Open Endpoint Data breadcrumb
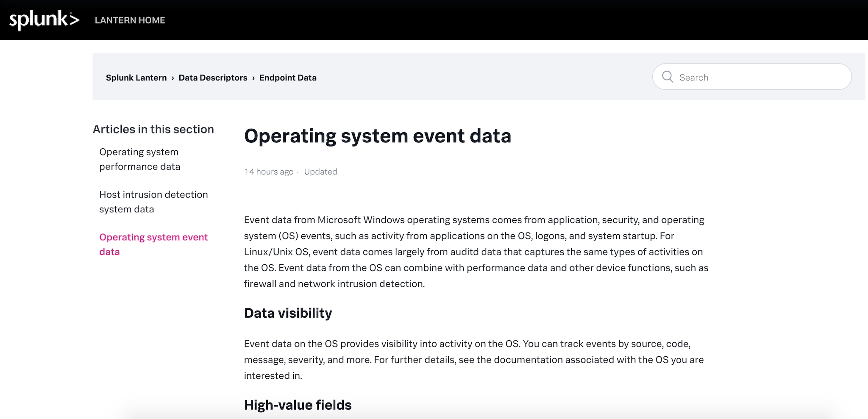The height and width of the screenshot is (419, 868). [x=288, y=78]
